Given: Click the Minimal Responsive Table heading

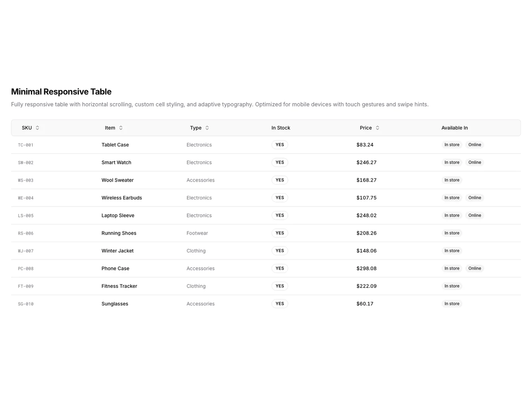Looking at the screenshot, I should pos(61,92).
